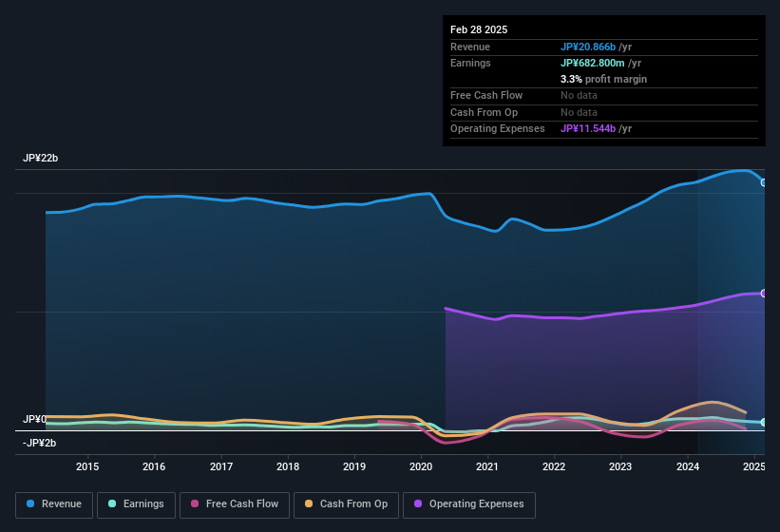Click the Revenue label in tooltip
Screen dimensions: 780x532
pos(470,47)
